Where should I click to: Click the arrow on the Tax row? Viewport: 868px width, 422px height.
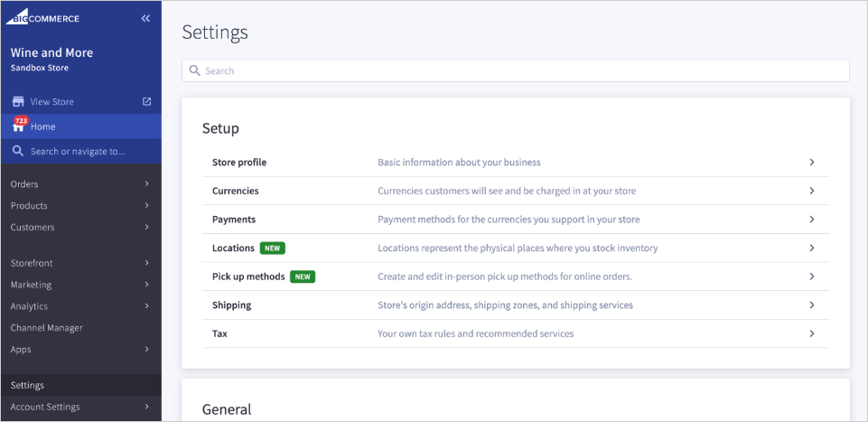tap(811, 334)
